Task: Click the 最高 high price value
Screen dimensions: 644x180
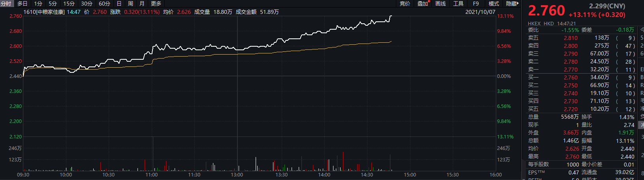Action: 572,157
